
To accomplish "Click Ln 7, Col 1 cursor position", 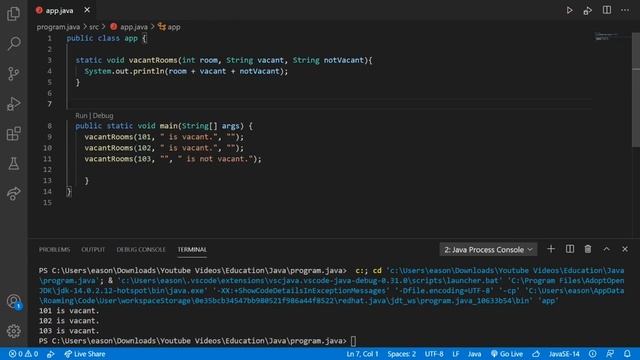I will (x=362, y=354).
